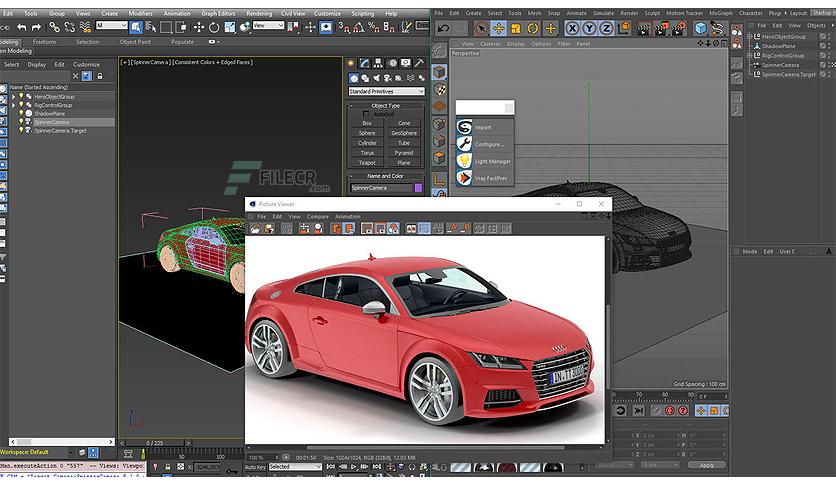
Task: Click the Cinema 4D Cube primitive icon
Action: coord(701,28)
